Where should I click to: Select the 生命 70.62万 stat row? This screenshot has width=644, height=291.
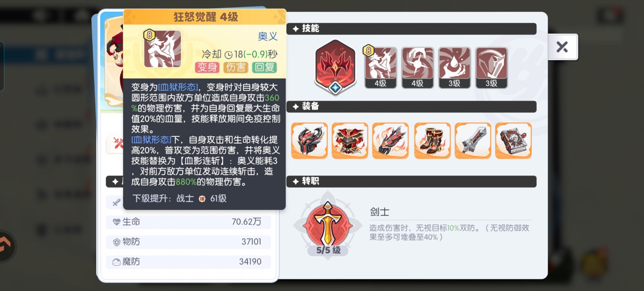[x=188, y=222]
